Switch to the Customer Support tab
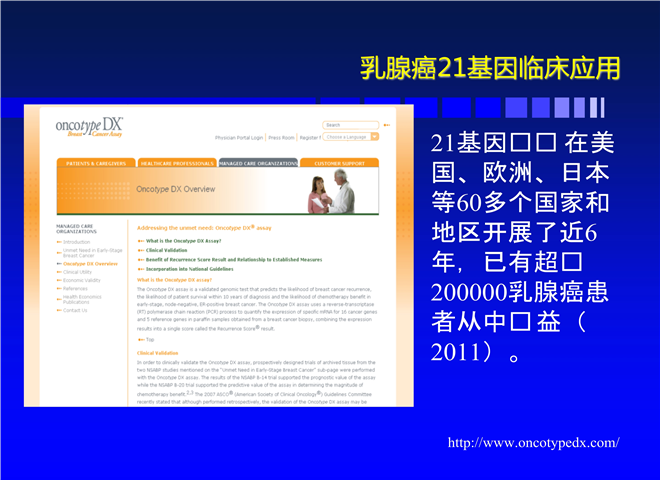 339,162
